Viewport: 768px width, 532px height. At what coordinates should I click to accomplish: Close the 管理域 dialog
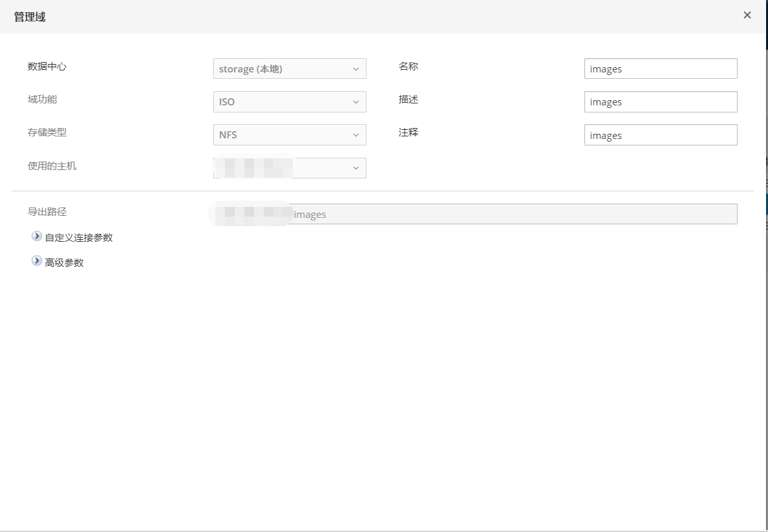tap(747, 15)
